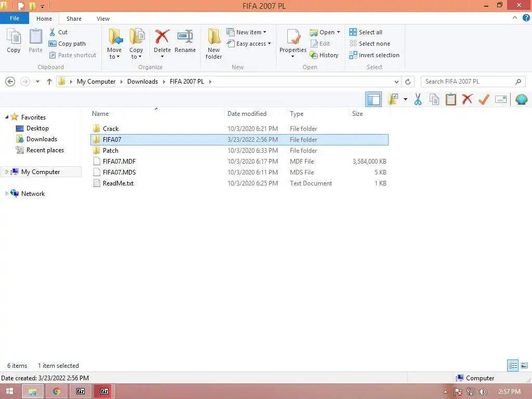Open Classic Shell settings shell icon
532x399 pixels.
tap(521, 99)
